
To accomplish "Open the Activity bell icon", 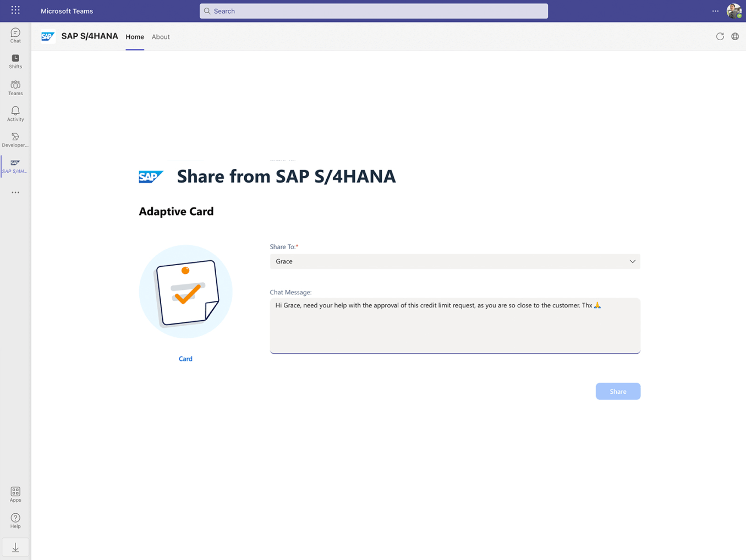I will [x=15, y=114].
